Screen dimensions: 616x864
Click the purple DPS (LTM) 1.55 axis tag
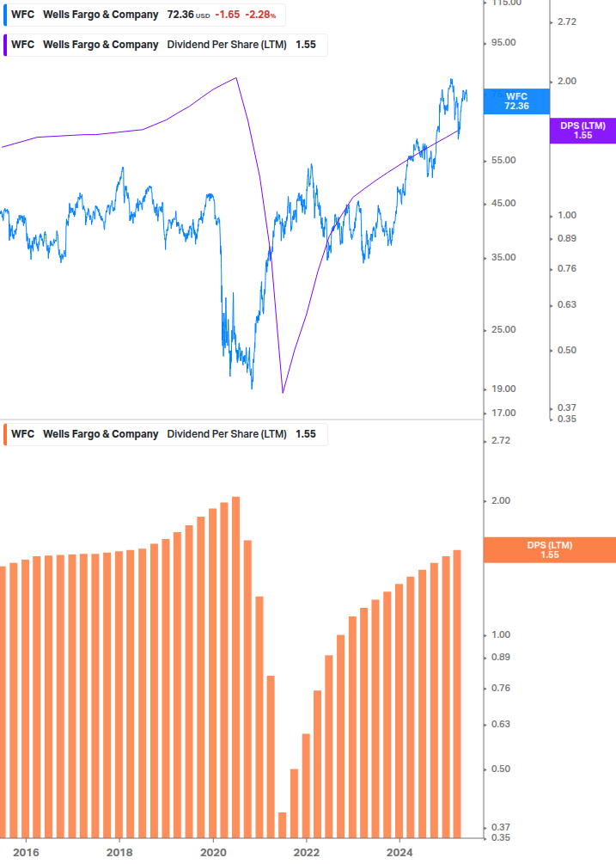point(583,131)
